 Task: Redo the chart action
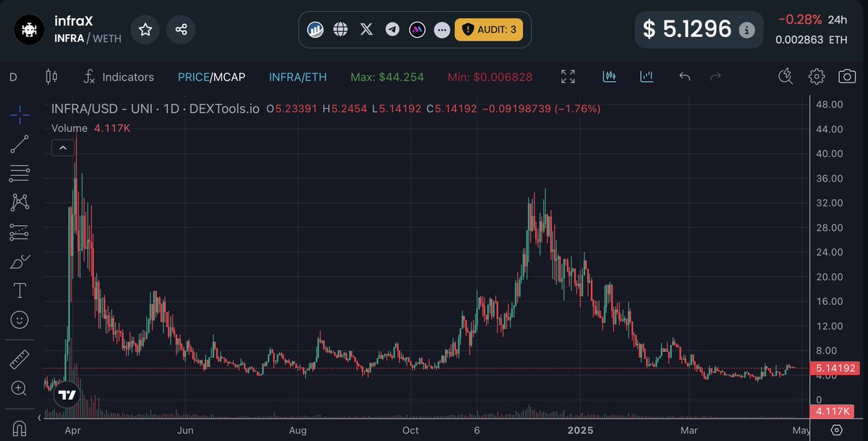[716, 77]
